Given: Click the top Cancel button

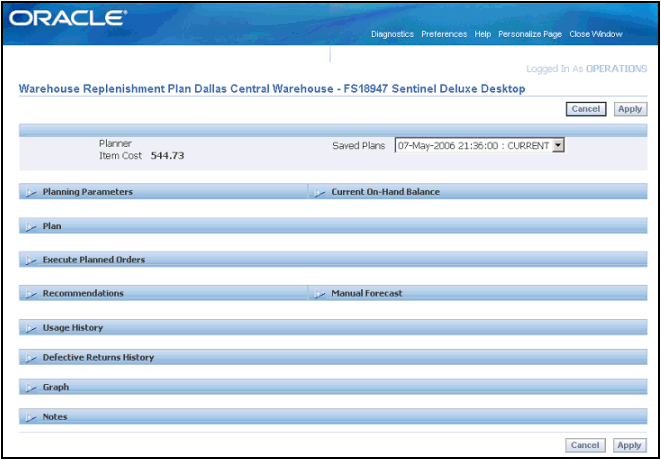Looking at the screenshot, I should point(586,109).
